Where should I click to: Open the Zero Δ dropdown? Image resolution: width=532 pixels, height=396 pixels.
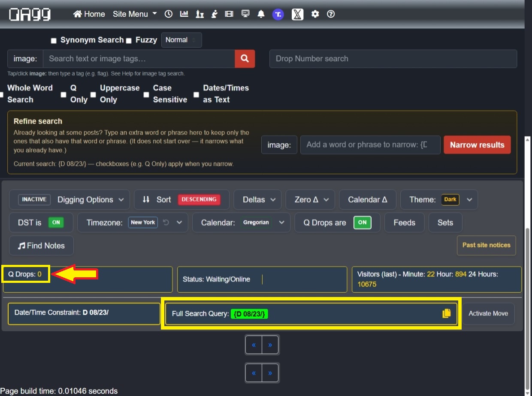point(310,200)
